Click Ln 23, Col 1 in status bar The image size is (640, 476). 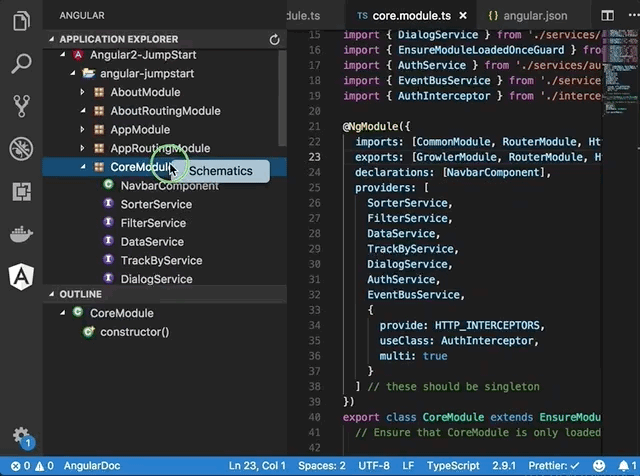257,466
